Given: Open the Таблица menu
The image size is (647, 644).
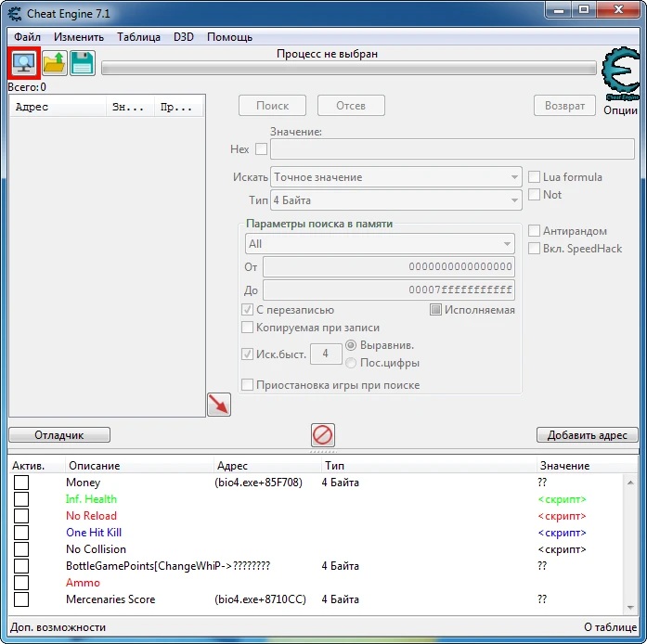Looking at the screenshot, I should (138, 37).
